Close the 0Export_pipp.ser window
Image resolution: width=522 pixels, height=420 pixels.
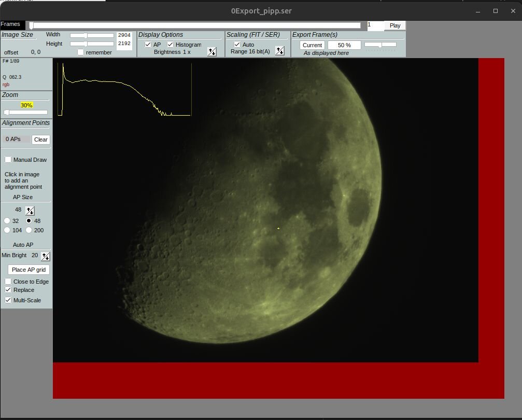pyautogui.click(x=513, y=11)
